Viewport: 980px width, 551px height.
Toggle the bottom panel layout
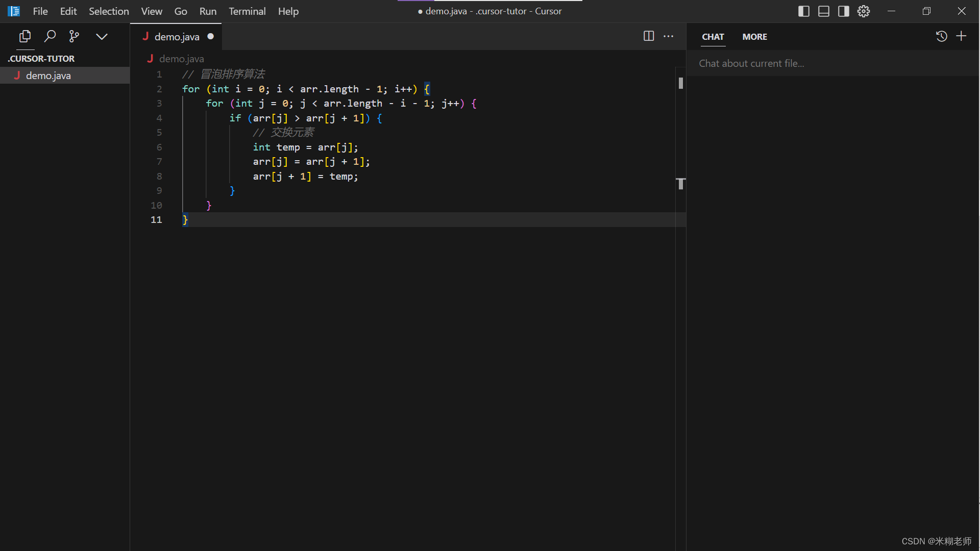pos(823,11)
